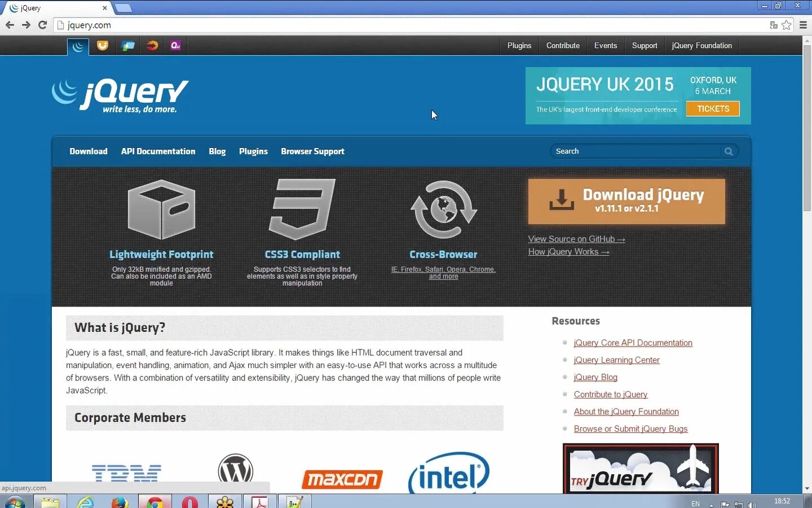The width and height of the screenshot is (812, 508).
Task: Click the CSS3 Compliant logo icon
Action: (302, 209)
